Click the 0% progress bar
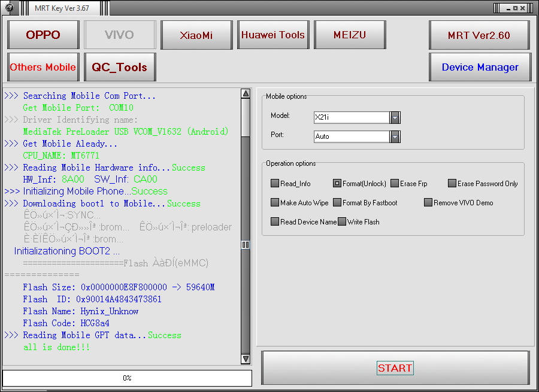 pyautogui.click(x=127, y=378)
